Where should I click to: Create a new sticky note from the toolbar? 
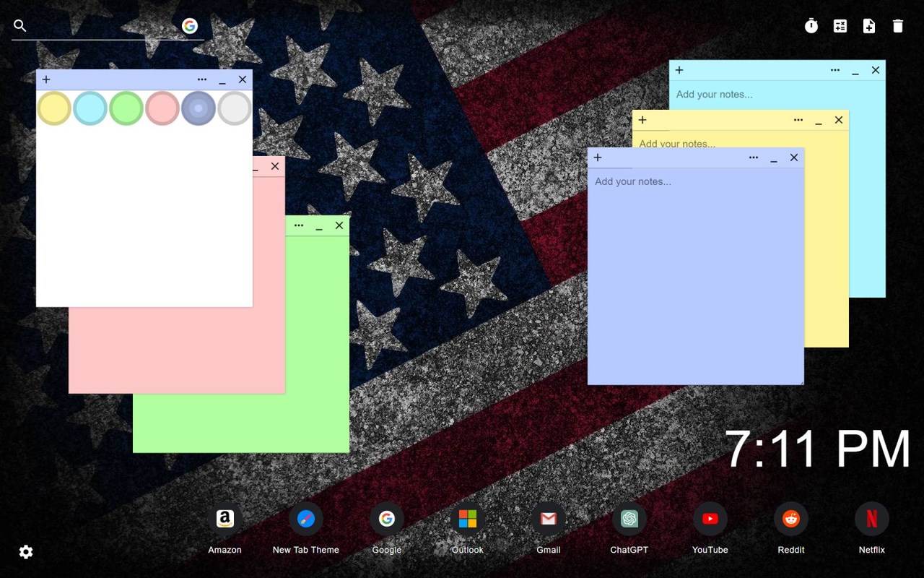869,26
